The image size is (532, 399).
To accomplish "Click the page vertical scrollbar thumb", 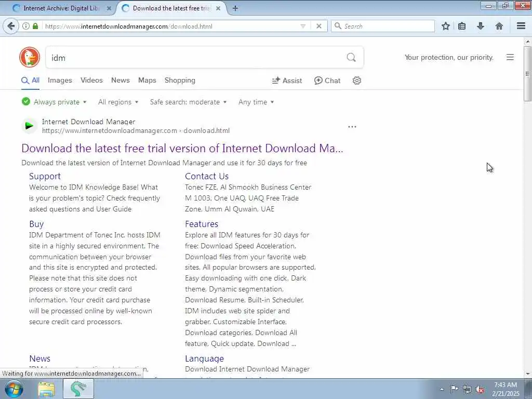I will pyautogui.click(x=527, y=74).
